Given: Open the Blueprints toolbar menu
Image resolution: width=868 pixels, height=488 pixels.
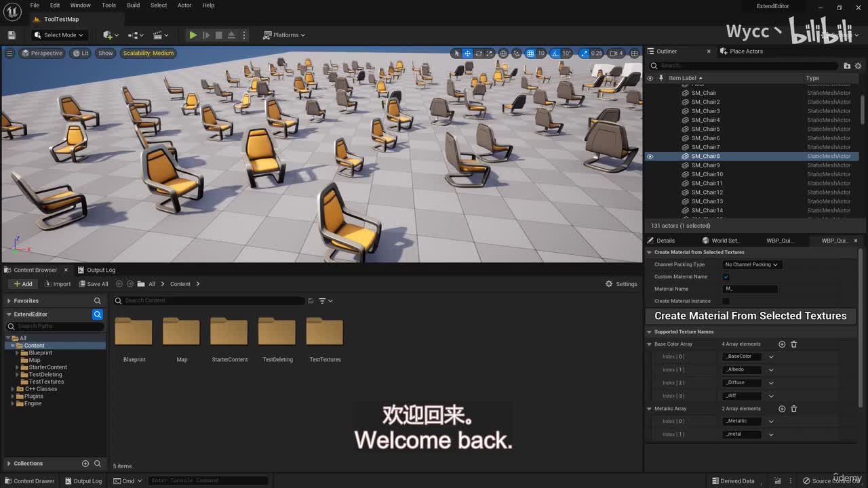Looking at the screenshot, I should tap(136, 35).
